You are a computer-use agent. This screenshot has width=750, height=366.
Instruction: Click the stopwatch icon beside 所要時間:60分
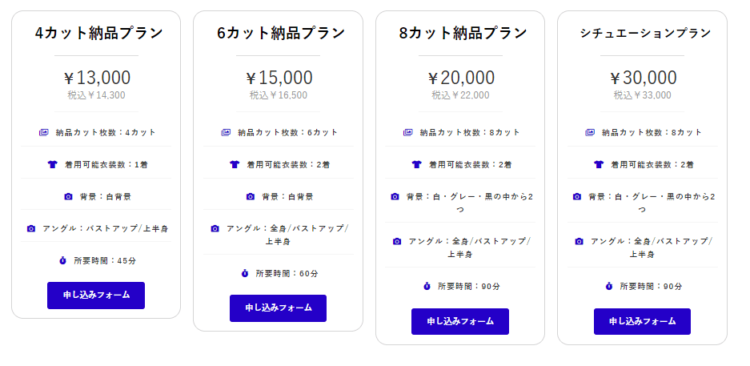point(245,274)
